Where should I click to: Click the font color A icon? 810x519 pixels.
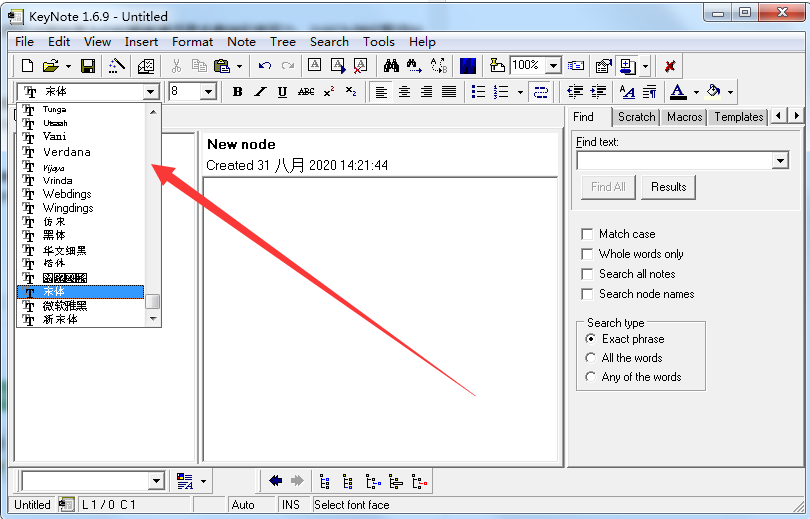point(678,92)
